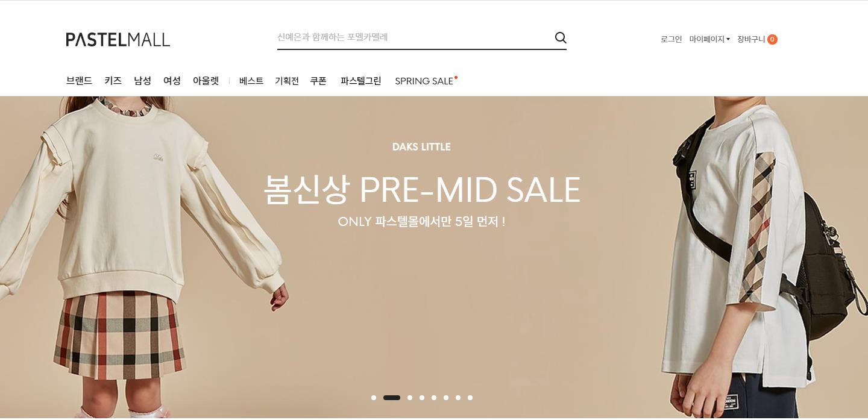Click the search magnifier icon

(x=561, y=38)
